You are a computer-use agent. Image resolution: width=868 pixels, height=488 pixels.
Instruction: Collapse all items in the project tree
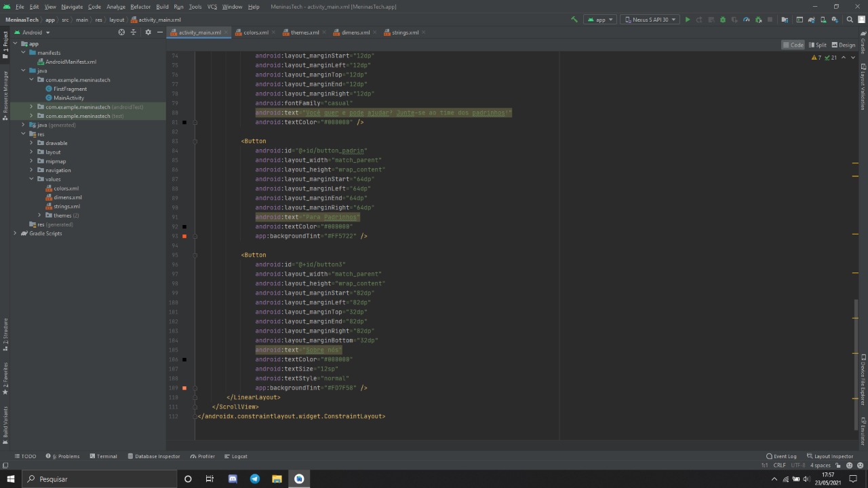134,33
